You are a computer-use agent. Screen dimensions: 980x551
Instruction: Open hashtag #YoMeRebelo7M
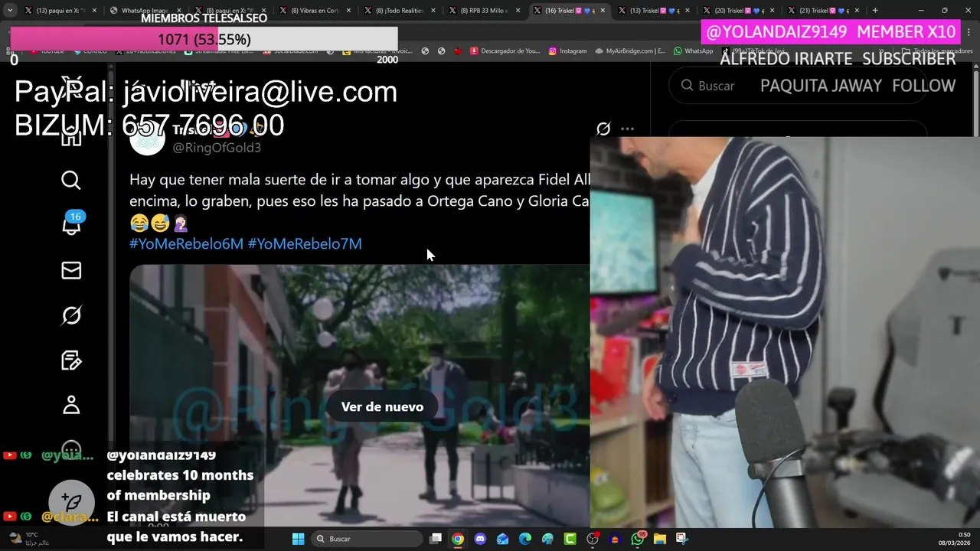(x=305, y=243)
